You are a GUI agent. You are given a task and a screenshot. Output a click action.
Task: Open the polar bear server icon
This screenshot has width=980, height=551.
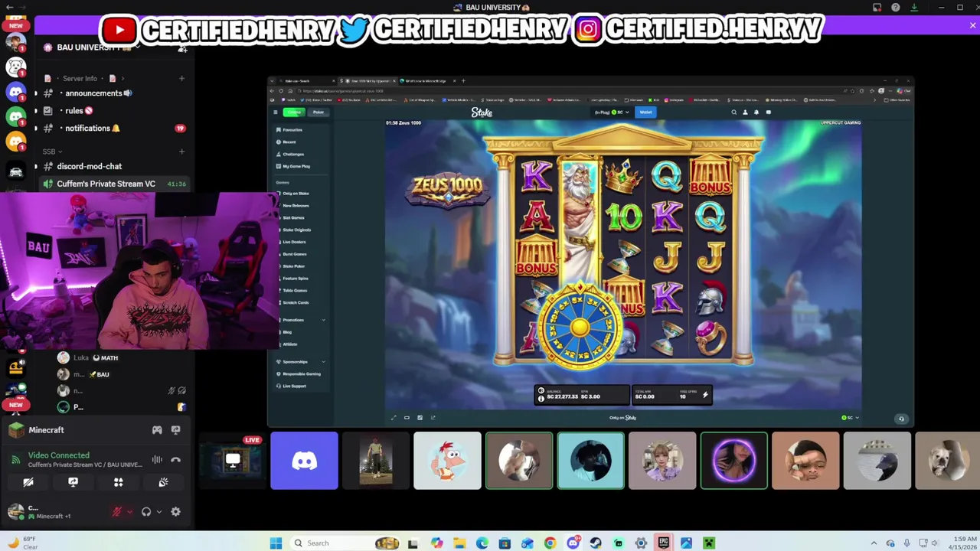[16, 67]
